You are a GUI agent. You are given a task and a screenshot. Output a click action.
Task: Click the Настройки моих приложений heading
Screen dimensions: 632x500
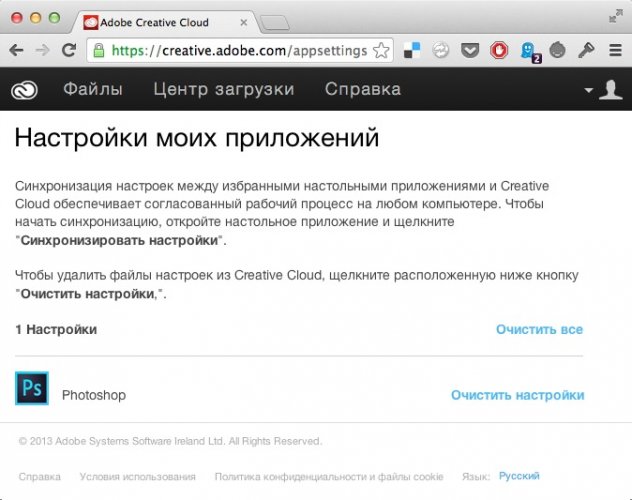[197, 138]
